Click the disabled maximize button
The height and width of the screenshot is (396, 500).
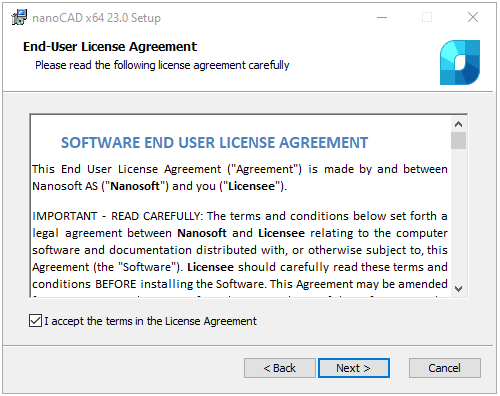pos(427,17)
